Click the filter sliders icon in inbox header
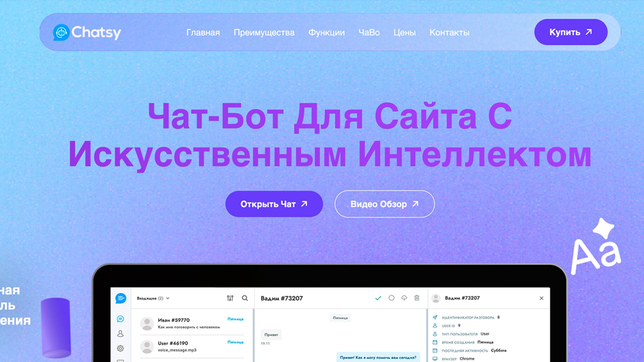The height and width of the screenshot is (362, 644). (x=230, y=298)
